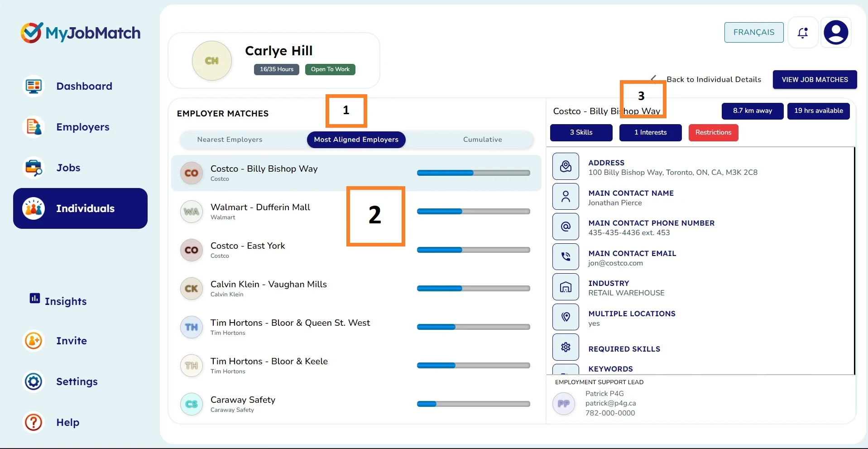Open the Insights chart icon
The height and width of the screenshot is (449, 868).
coord(35,298)
